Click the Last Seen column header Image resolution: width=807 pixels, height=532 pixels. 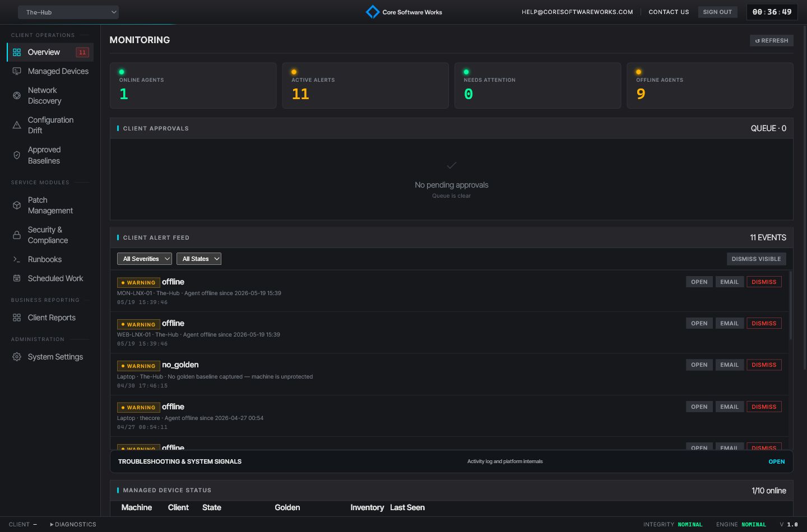click(407, 507)
